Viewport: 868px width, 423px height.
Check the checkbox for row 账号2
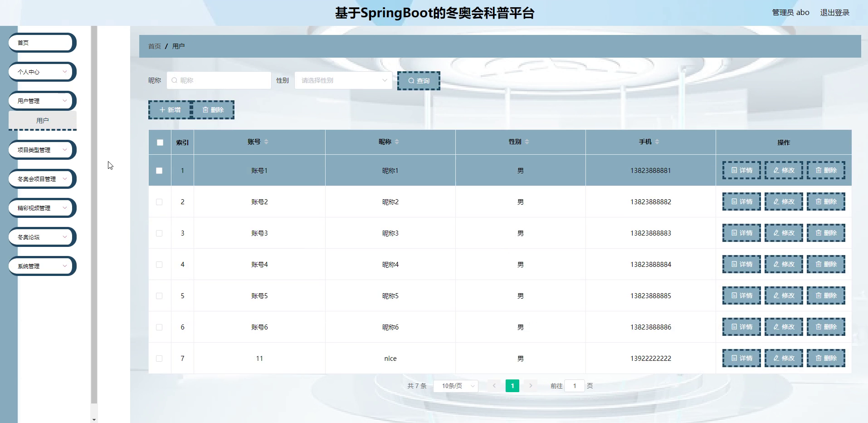coord(159,202)
